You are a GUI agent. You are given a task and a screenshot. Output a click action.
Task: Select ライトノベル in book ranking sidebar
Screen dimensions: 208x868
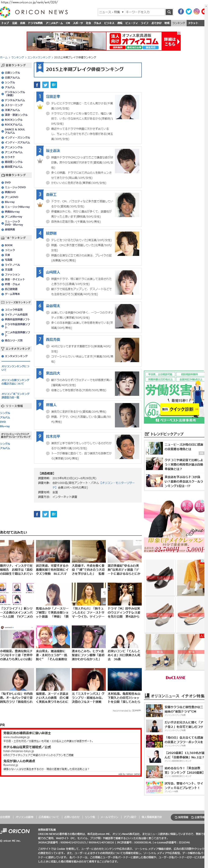tap(12, 265)
